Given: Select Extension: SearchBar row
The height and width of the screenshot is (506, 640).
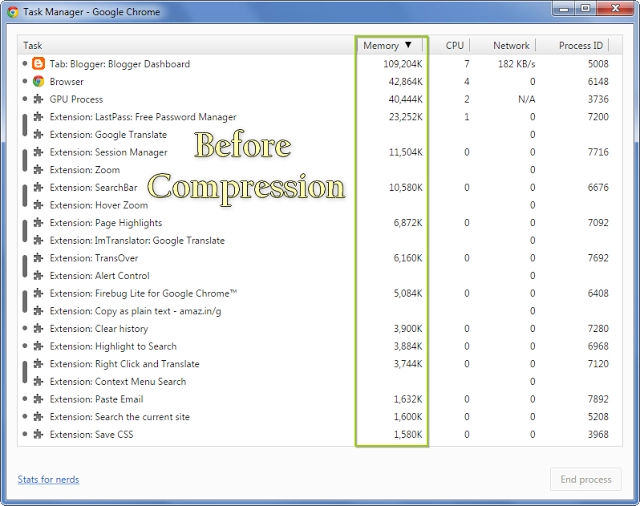Looking at the screenshot, I should (320, 187).
